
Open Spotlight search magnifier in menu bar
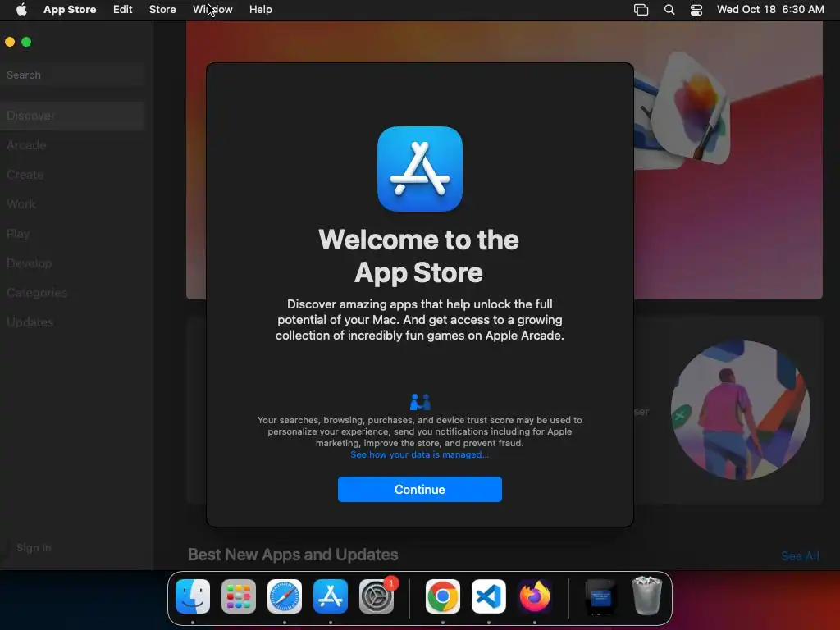click(x=669, y=10)
